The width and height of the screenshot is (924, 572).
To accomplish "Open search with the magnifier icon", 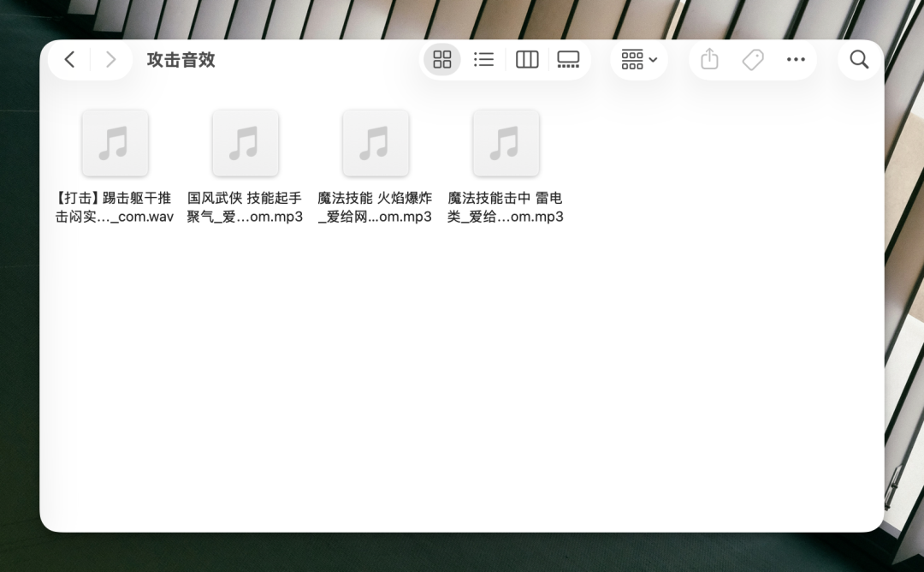I will 859,60.
